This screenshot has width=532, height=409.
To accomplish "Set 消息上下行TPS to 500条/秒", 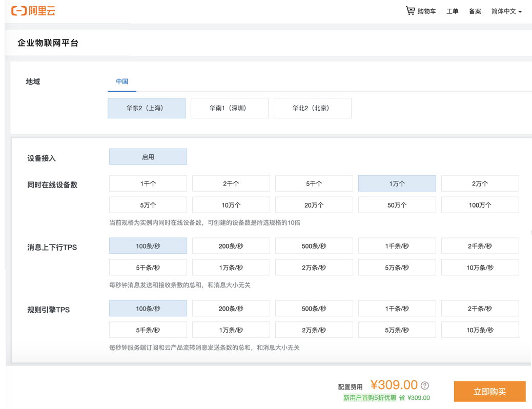I will click(314, 246).
